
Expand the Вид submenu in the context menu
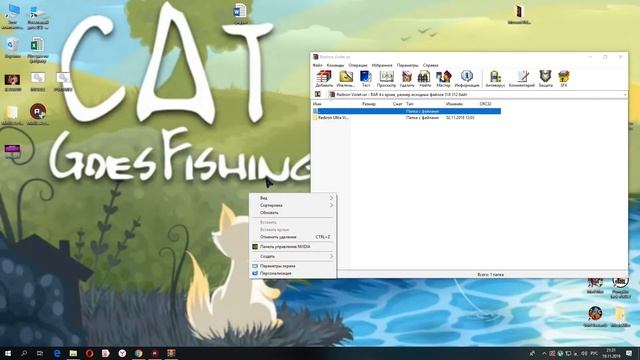click(x=293, y=198)
